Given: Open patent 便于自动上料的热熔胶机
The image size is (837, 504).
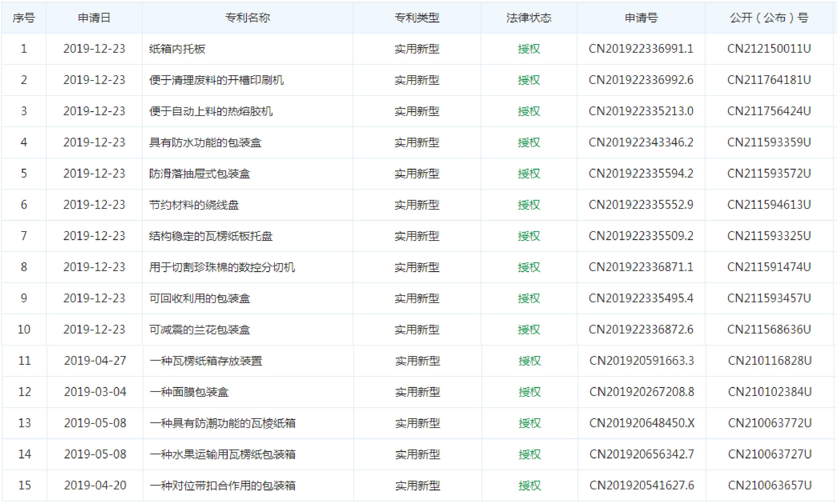Looking at the screenshot, I should (211, 111).
